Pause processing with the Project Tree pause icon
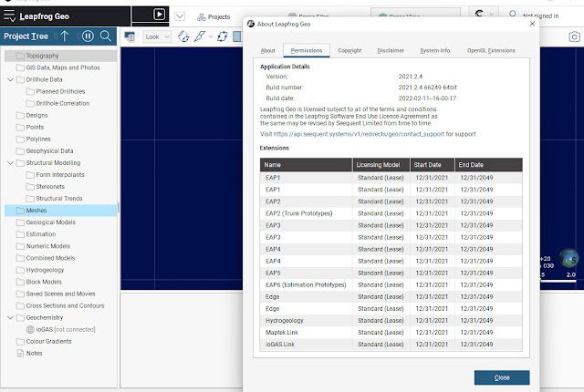The width and height of the screenshot is (584, 392). (x=88, y=36)
